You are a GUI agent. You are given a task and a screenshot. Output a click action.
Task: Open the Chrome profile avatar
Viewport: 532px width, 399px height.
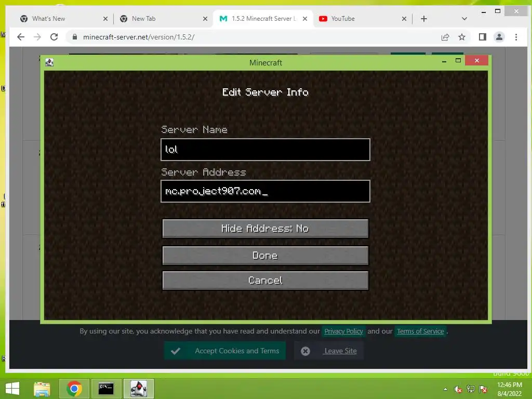(x=499, y=37)
